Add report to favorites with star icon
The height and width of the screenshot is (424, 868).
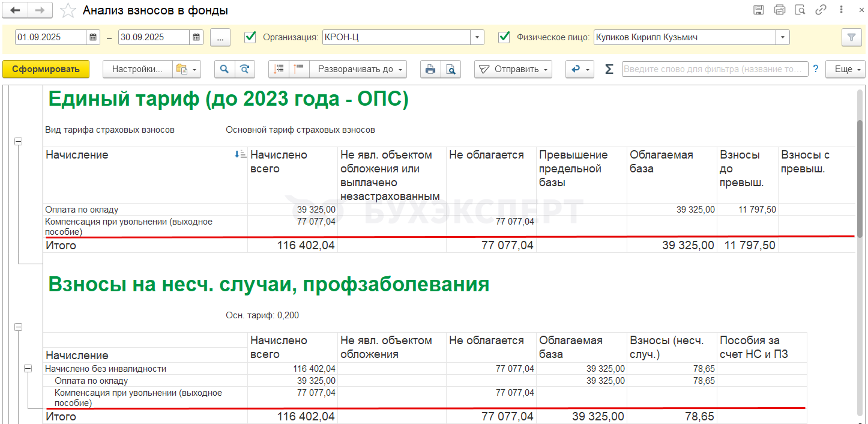68,10
